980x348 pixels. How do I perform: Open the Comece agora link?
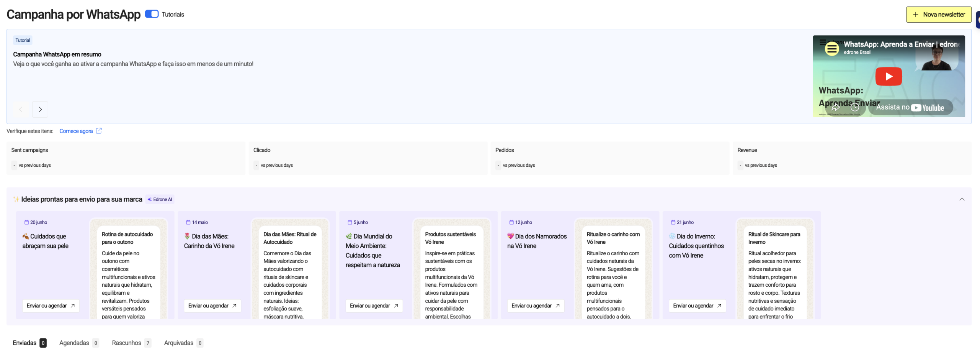pos(76,131)
